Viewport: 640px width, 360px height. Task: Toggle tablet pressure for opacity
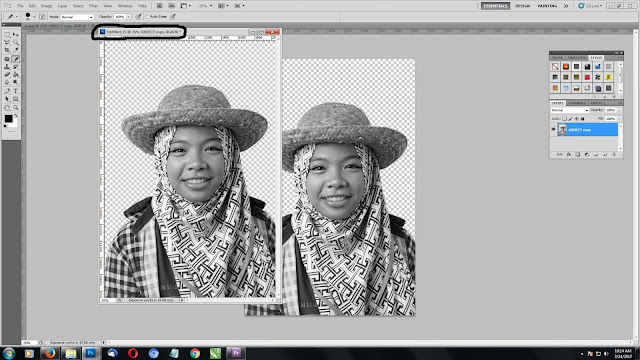coord(138,17)
